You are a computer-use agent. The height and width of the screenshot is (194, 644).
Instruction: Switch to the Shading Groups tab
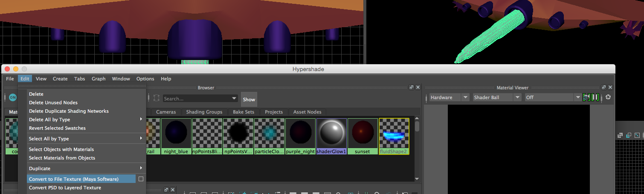(x=204, y=112)
